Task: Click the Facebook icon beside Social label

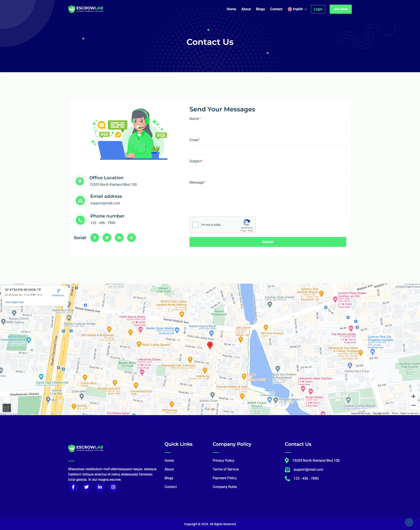Action: (x=95, y=238)
